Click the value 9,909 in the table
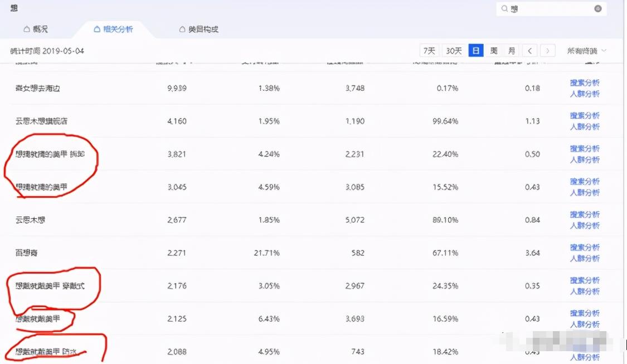Viewport: 627px width, 364px height. pyautogui.click(x=177, y=88)
